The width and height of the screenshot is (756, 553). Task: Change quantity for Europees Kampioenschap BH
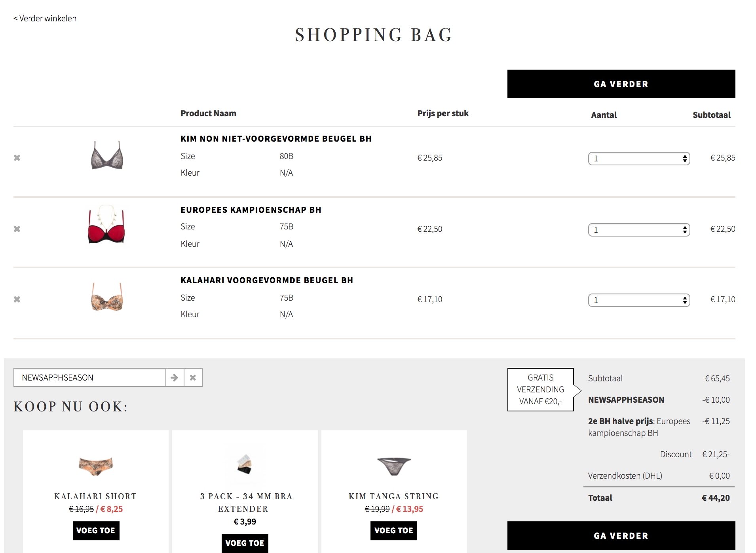click(x=639, y=230)
